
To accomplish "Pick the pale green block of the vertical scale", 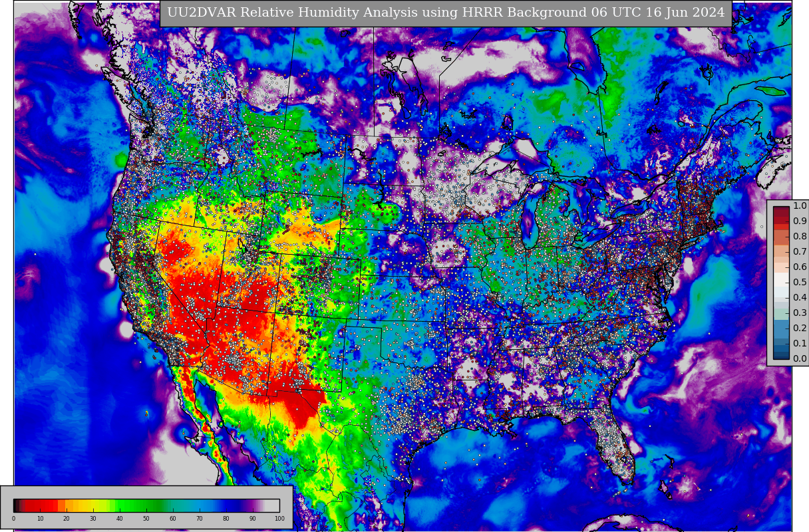I will coord(781,314).
